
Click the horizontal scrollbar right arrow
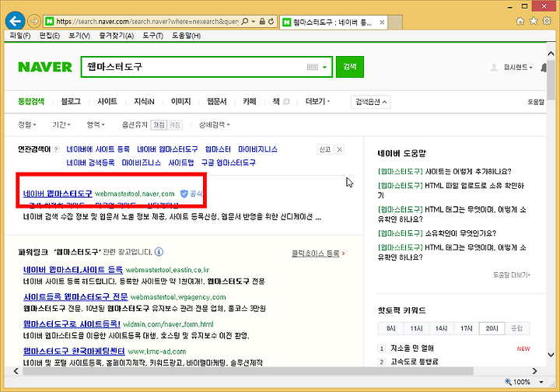click(534, 371)
